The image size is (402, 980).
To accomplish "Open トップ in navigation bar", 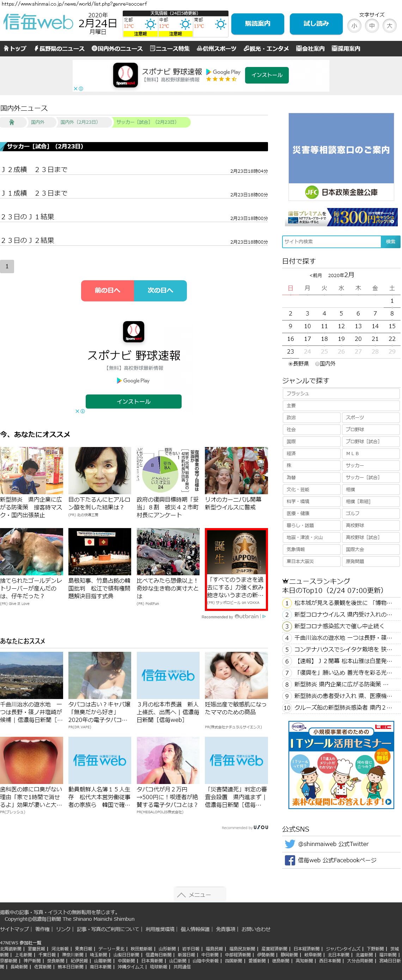I will coord(15,49).
